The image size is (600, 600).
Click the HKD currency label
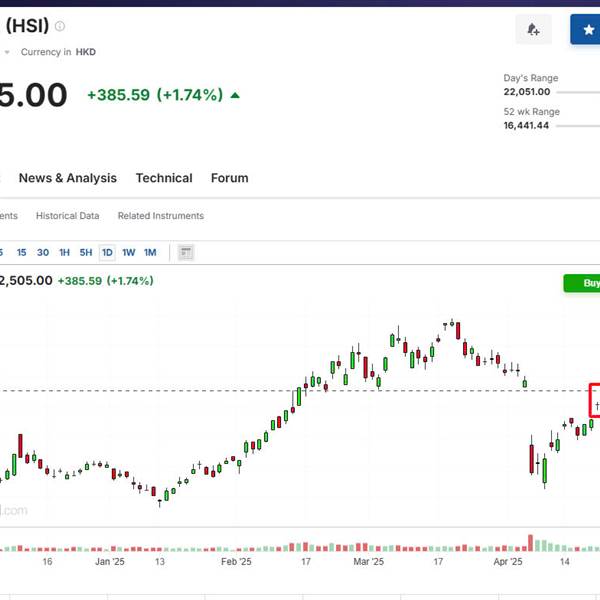pyautogui.click(x=86, y=52)
